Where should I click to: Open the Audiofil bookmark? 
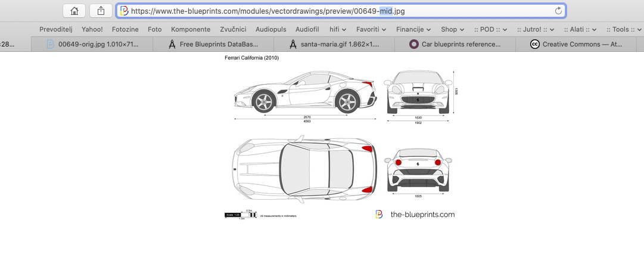pos(307,30)
